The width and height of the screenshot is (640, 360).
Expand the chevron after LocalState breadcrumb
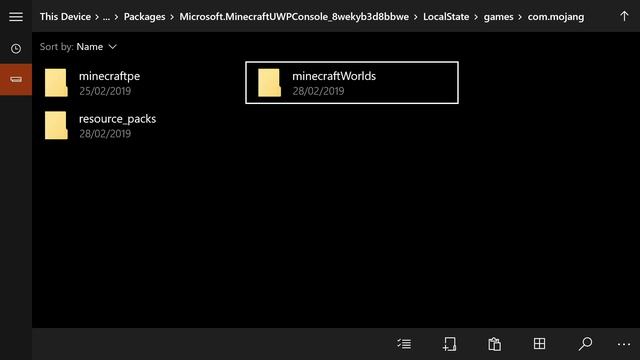[476, 17]
